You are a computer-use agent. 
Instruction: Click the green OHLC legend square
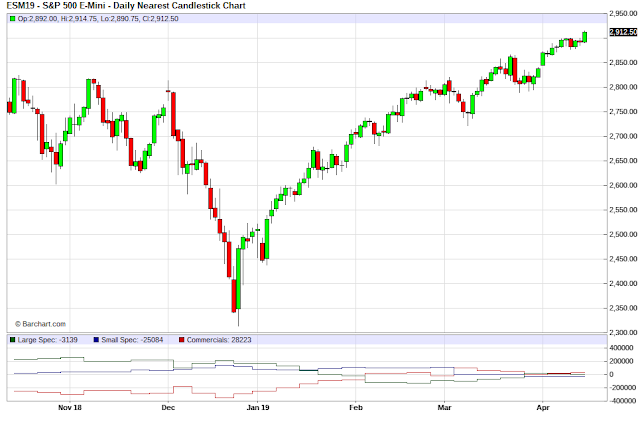[x=13, y=19]
